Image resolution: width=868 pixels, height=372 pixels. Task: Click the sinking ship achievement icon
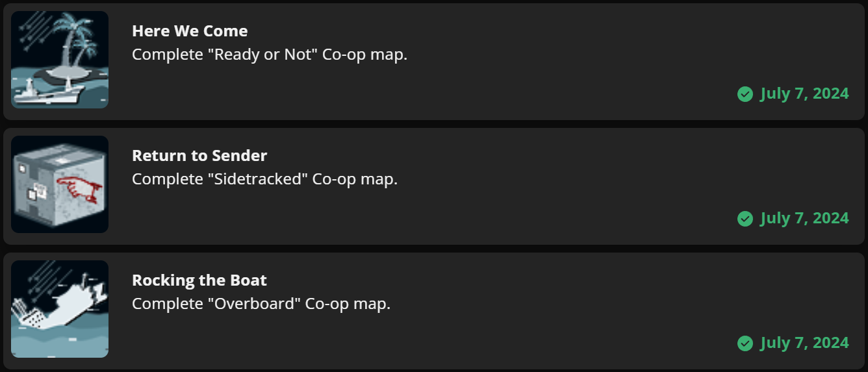(60, 309)
